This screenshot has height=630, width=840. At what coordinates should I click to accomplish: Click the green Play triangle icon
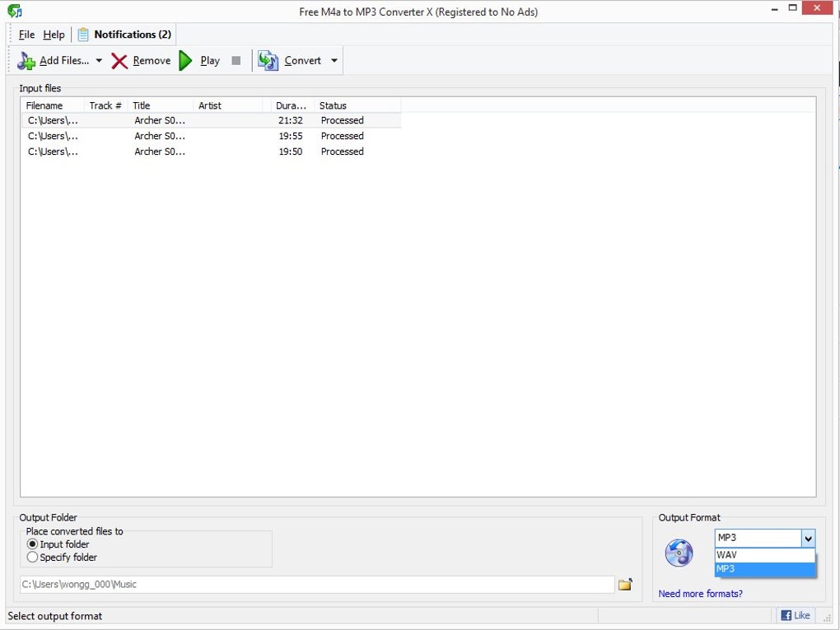pos(185,61)
